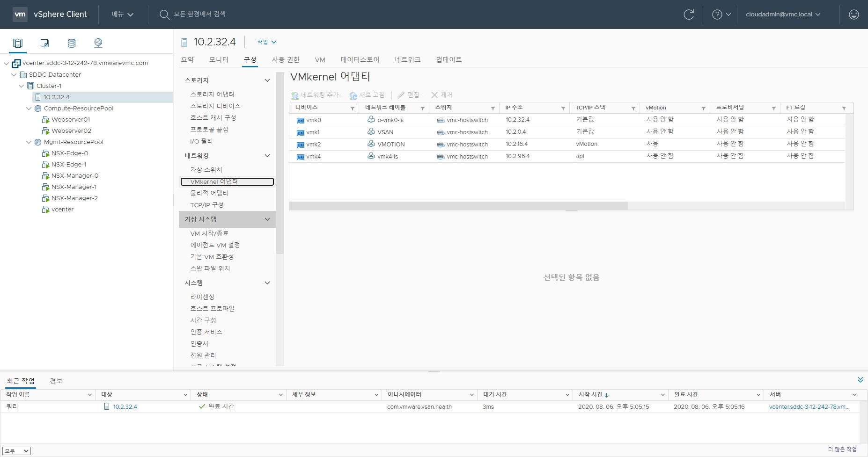Collapse the 시스템 section
868x457 pixels.
(267, 283)
